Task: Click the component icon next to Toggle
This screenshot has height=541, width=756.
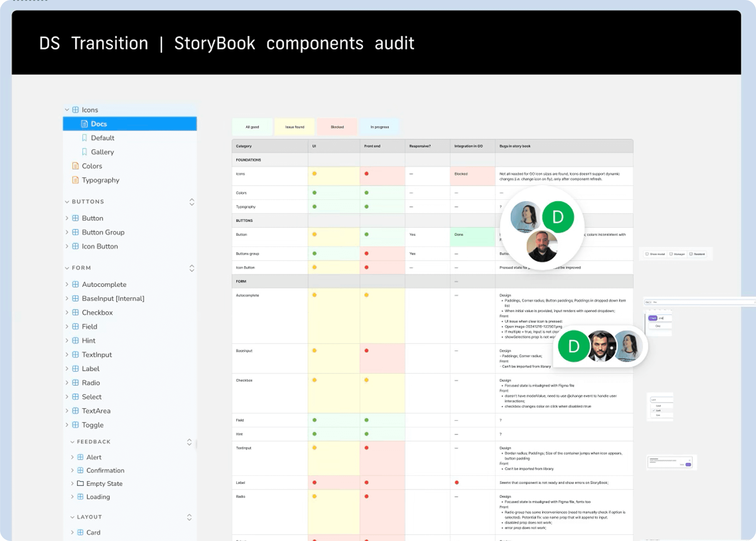Action: [75, 425]
